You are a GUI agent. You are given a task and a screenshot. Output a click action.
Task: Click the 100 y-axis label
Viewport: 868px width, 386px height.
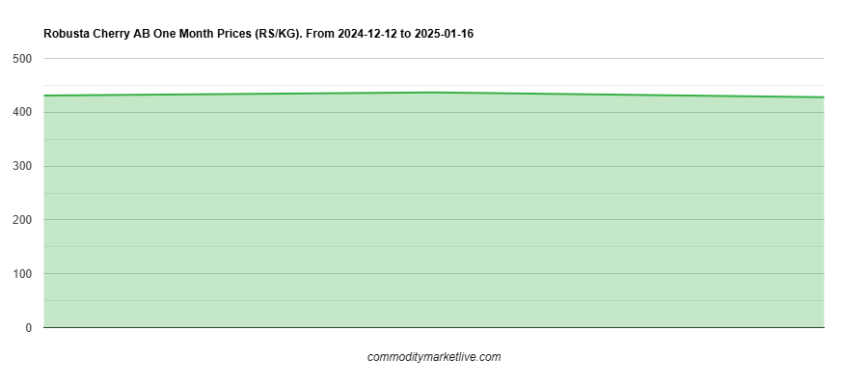(22, 274)
